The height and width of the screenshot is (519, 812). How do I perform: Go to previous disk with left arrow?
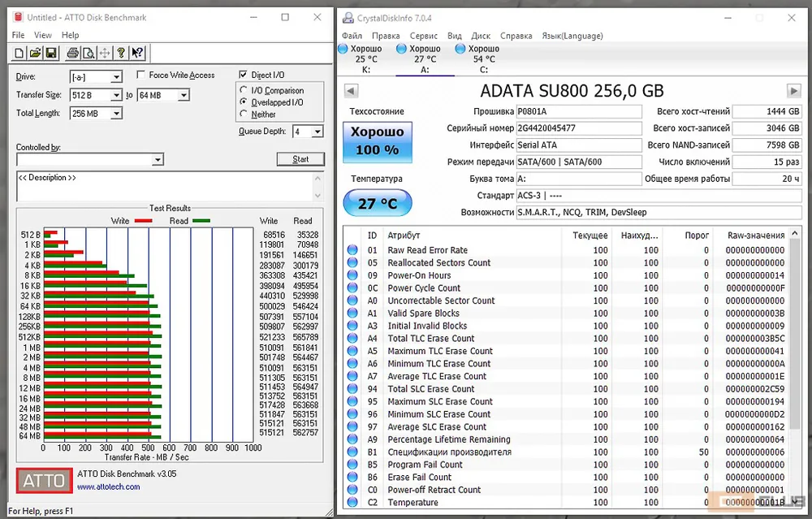coord(351,91)
